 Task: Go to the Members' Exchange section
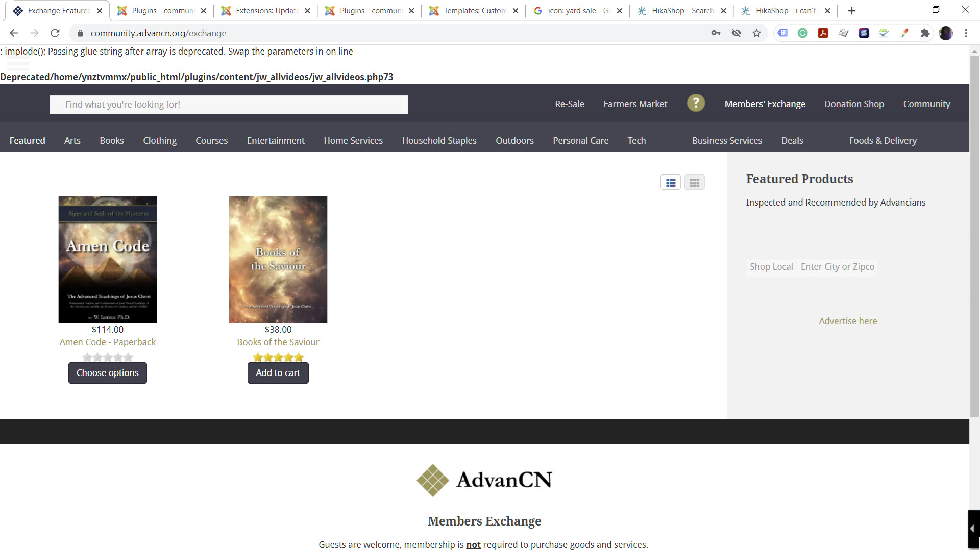pyautogui.click(x=765, y=104)
